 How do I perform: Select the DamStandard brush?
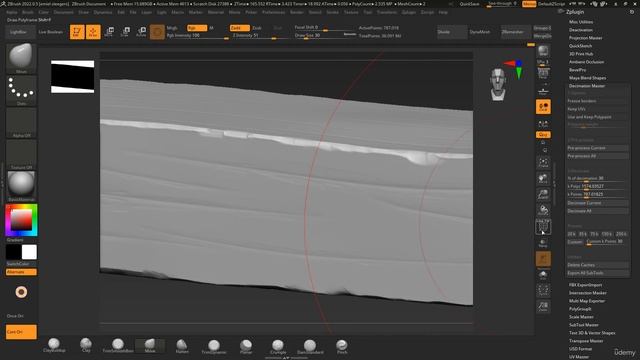tap(310, 346)
